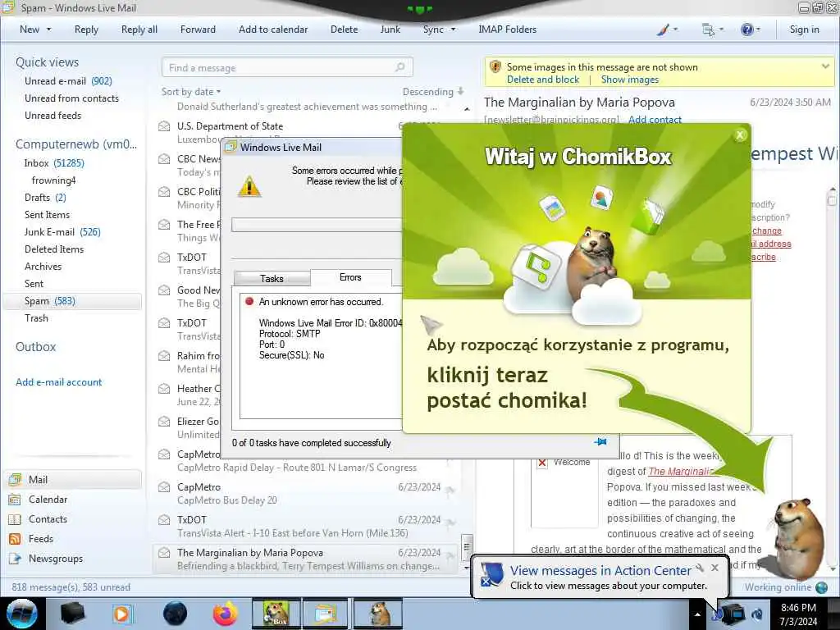Close the ChomikBox welcome popup

[x=740, y=135]
